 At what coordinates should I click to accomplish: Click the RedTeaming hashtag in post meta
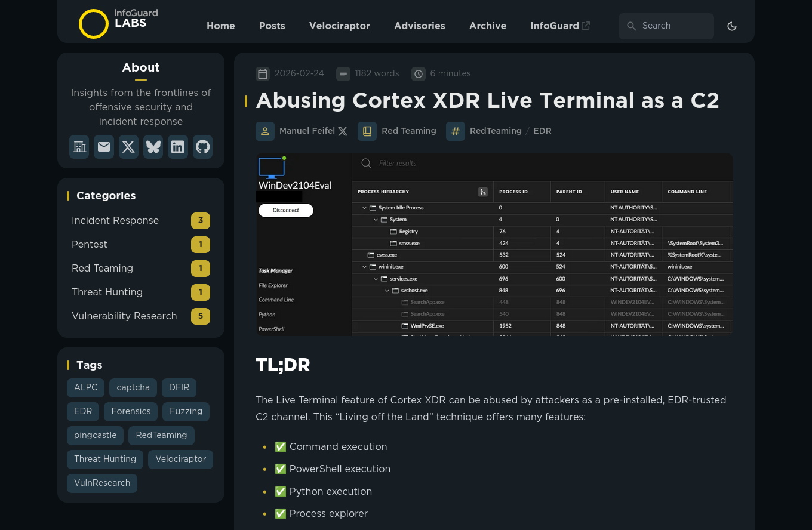click(x=496, y=131)
